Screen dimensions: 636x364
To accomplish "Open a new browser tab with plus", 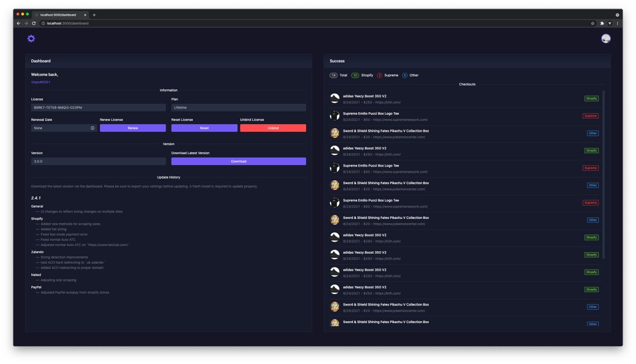I will pyautogui.click(x=94, y=15).
